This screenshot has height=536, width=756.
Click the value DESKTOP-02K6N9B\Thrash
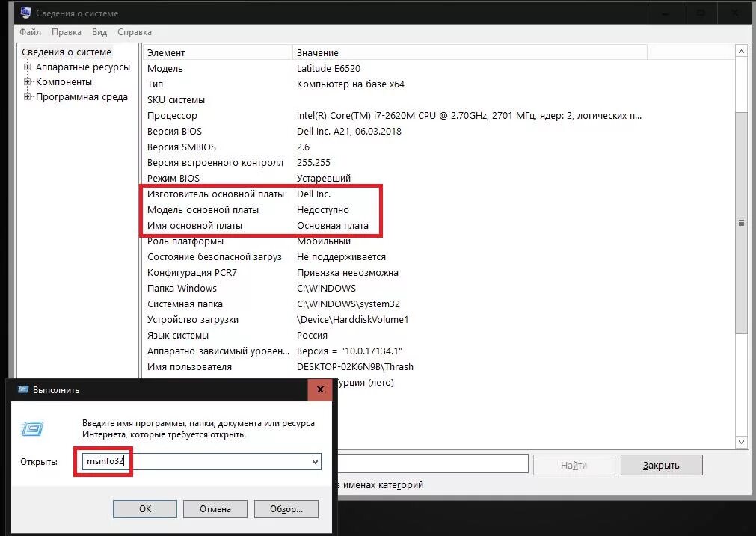tap(355, 367)
